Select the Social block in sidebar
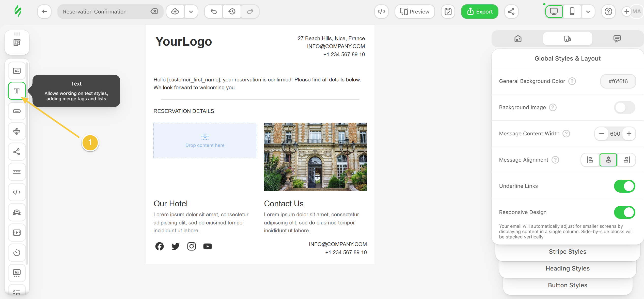The height and width of the screenshot is (299, 644). 17,152
